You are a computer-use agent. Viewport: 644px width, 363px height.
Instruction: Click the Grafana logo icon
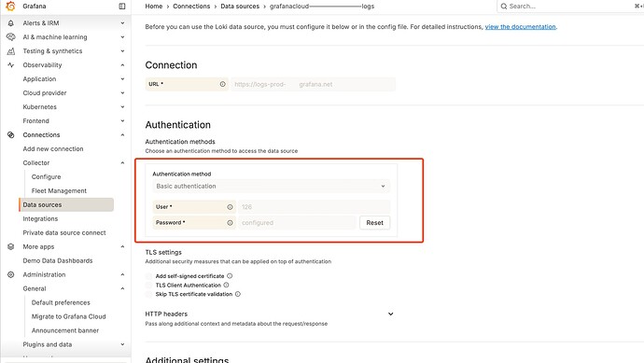point(10,6)
